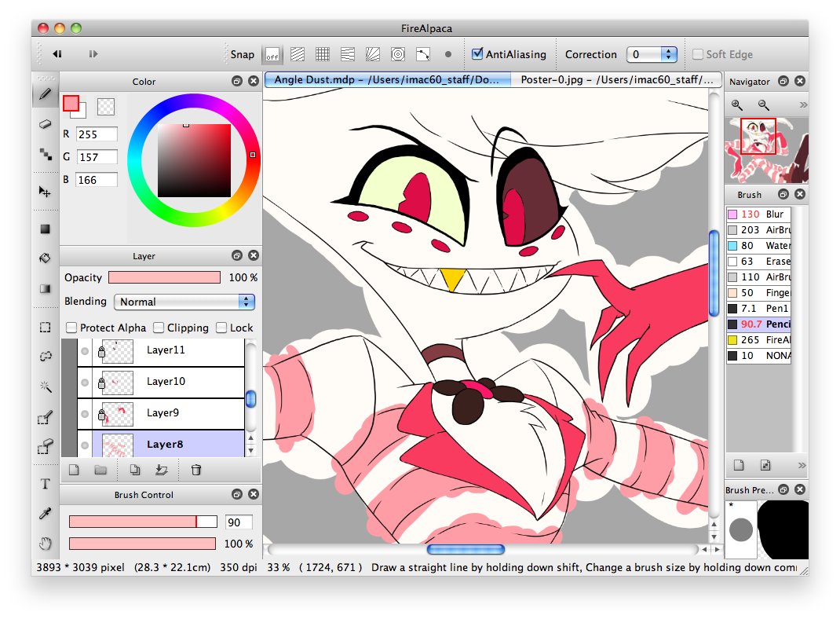This screenshot has height=619, width=840.
Task: Enable parallel lines snap
Action: tap(298, 54)
